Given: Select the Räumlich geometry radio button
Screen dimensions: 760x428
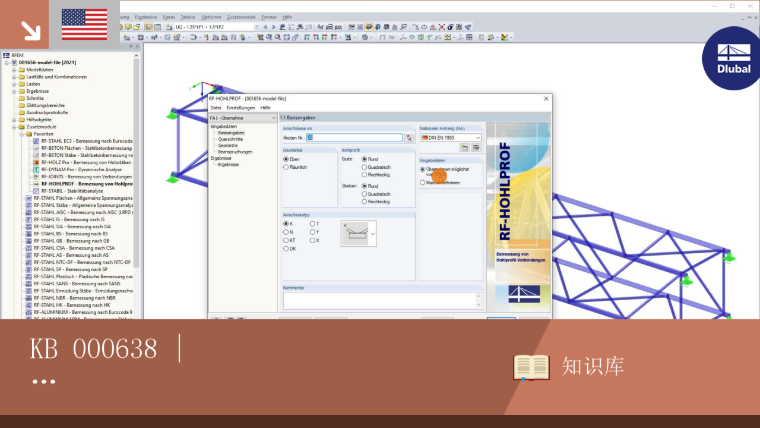Looking at the screenshot, I should pos(286,167).
